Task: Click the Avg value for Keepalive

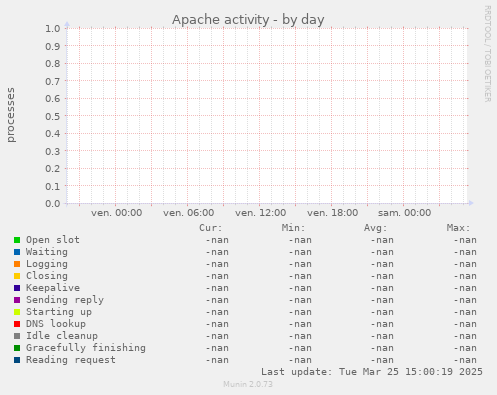Action: 382,288
